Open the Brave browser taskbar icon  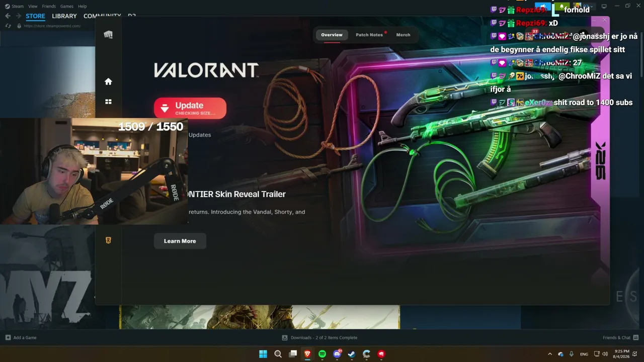click(x=307, y=354)
